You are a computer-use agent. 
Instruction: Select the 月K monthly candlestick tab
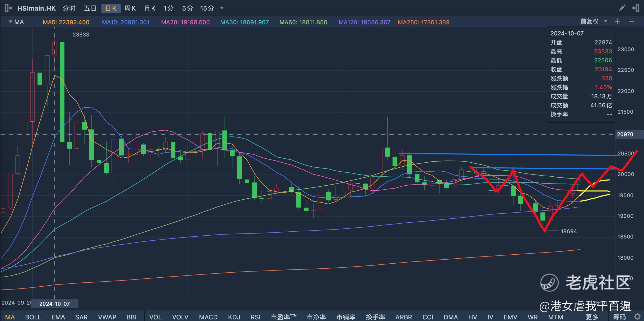pos(150,8)
